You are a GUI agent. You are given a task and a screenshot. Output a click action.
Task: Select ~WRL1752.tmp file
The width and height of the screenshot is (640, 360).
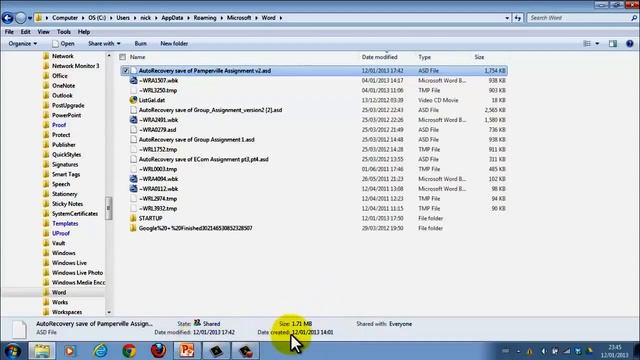pyautogui.click(x=158, y=149)
